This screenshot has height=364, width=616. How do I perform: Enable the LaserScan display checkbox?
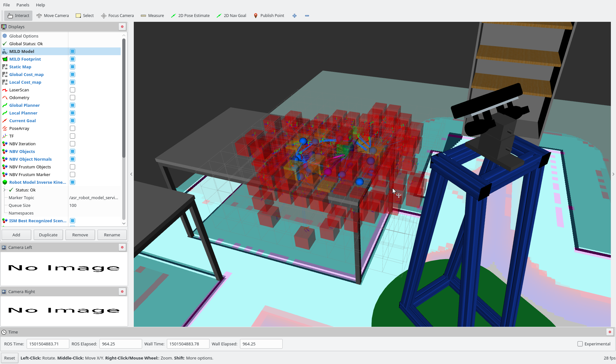tap(73, 90)
